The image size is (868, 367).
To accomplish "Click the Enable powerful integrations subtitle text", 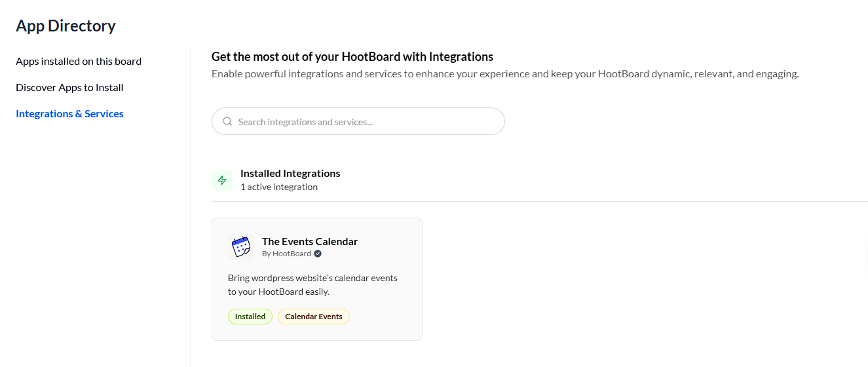I will 504,74.
